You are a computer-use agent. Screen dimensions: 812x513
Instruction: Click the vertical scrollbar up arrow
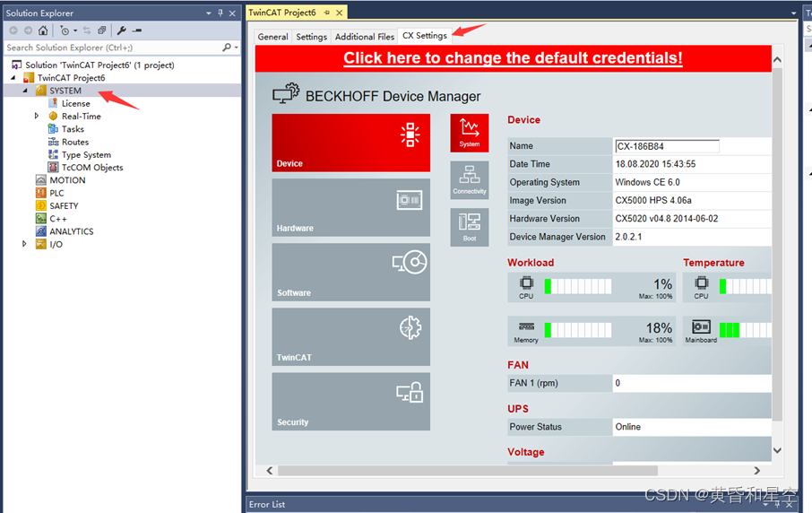[x=777, y=59]
